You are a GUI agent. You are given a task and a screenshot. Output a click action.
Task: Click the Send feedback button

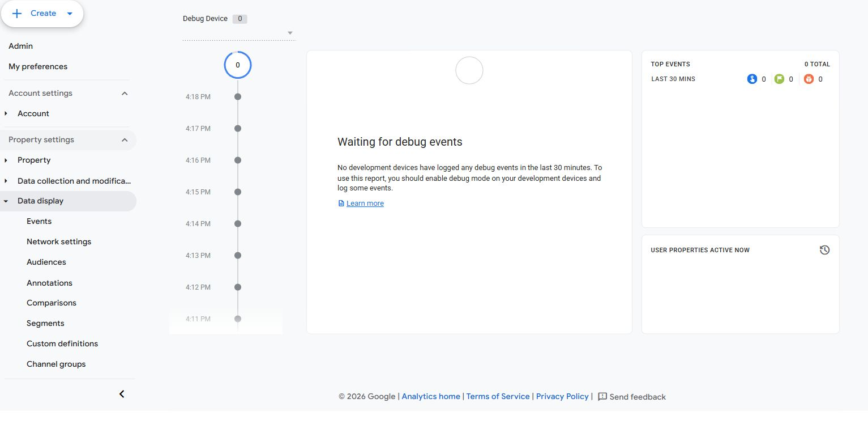tap(632, 397)
